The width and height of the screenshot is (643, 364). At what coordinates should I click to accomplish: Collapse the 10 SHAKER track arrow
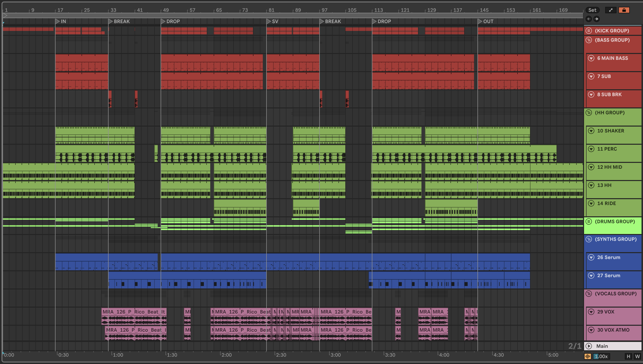[x=591, y=131]
